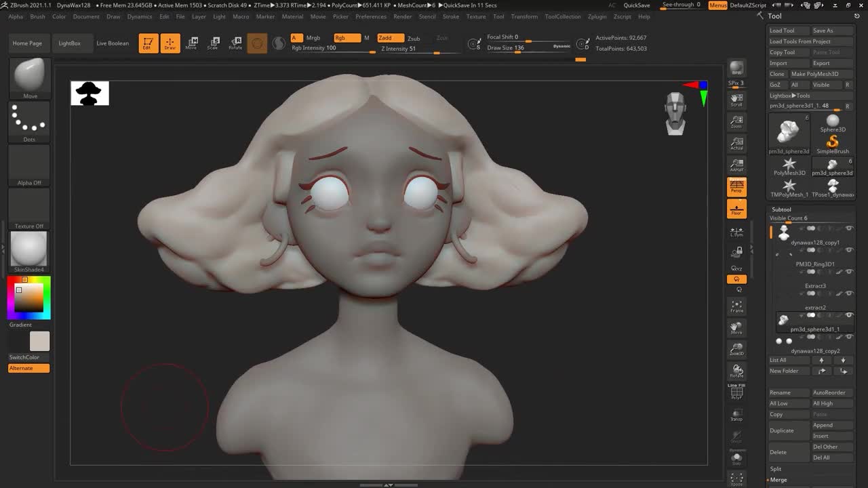This screenshot has width=868, height=488.
Task: Click the Move view hand icon in right shelf
Action: click(736, 327)
